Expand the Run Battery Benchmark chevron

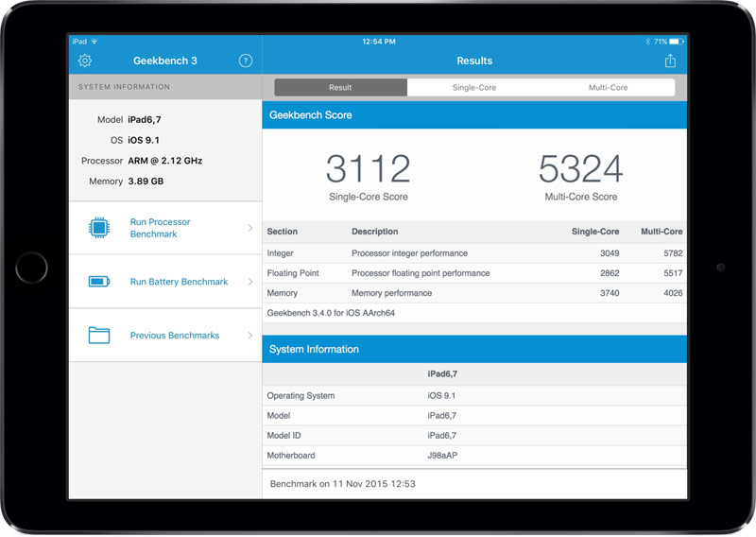click(x=250, y=282)
